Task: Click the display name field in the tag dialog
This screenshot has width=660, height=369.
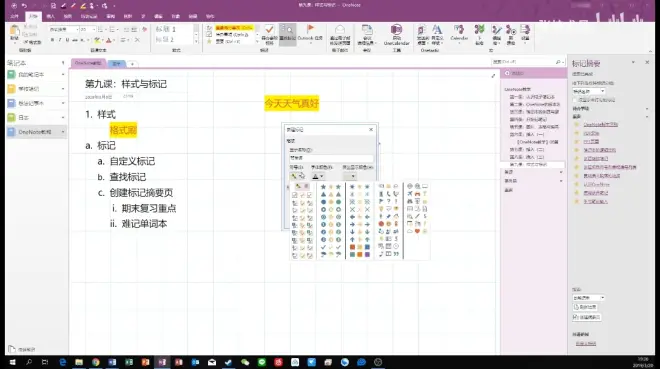Action: pyautogui.click(x=331, y=158)
